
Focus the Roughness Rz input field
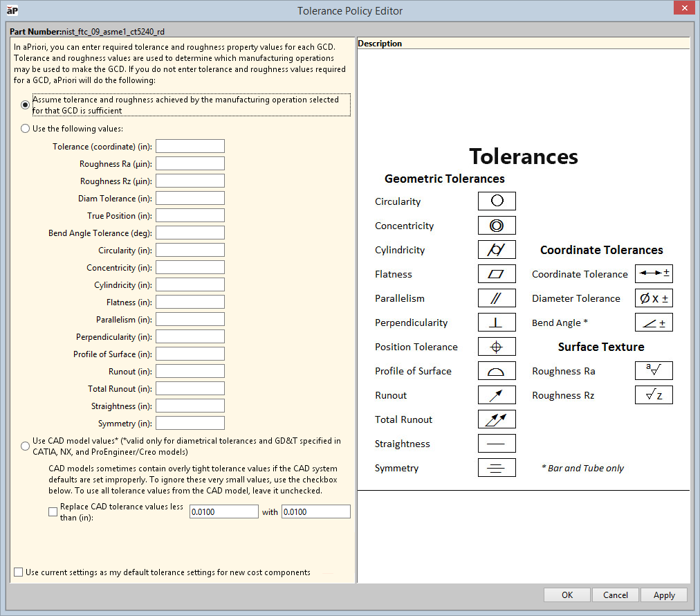(x=190, y=181)
